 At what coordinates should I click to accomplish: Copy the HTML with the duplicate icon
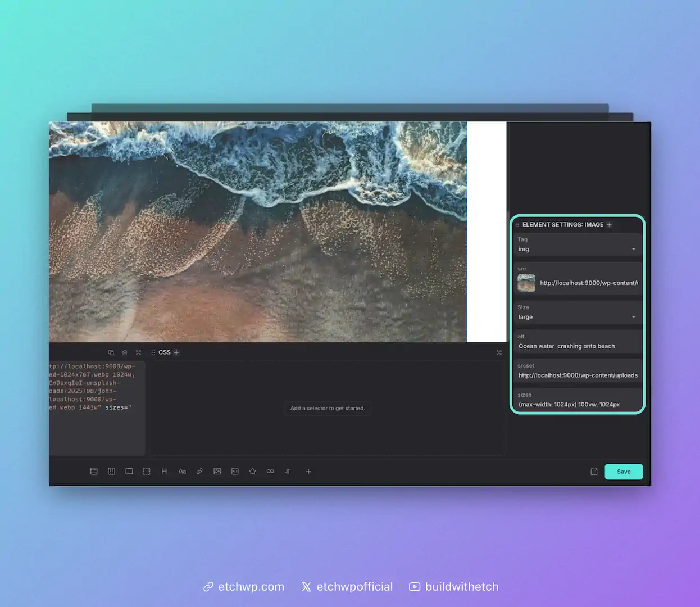pyautogui.click(x=111, y=352)
